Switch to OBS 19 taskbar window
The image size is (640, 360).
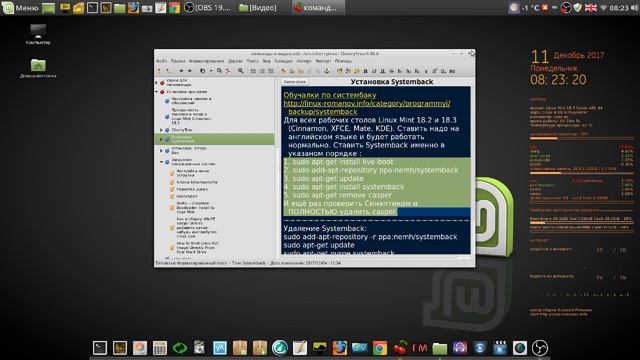click(207, 7)
